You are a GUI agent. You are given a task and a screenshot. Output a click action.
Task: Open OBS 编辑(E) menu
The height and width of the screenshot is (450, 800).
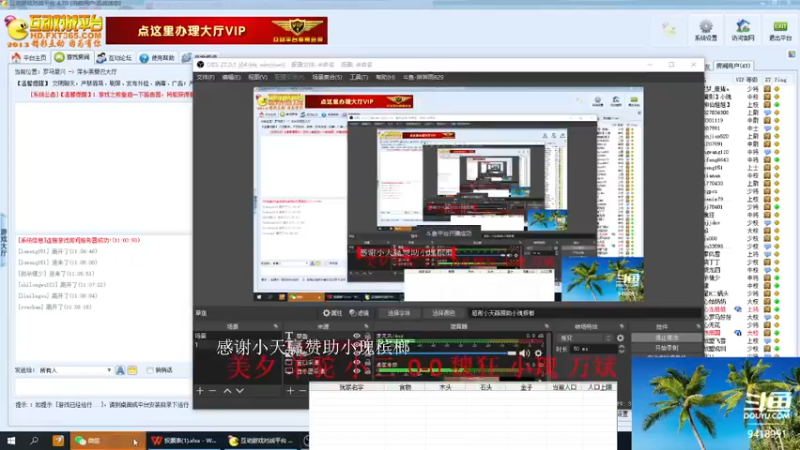(231, 77)
